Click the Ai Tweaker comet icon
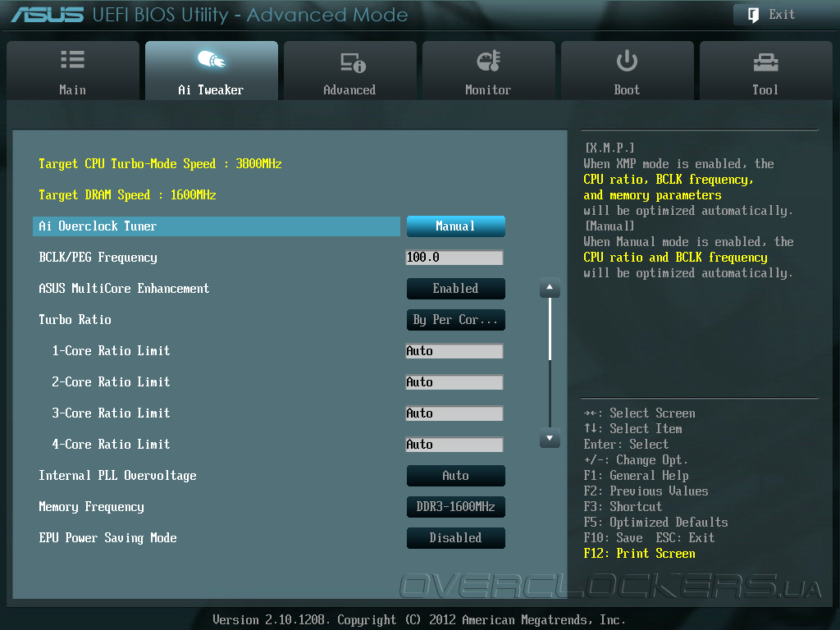The width and height of the screenshot is (840, 630). pos(211,59)
